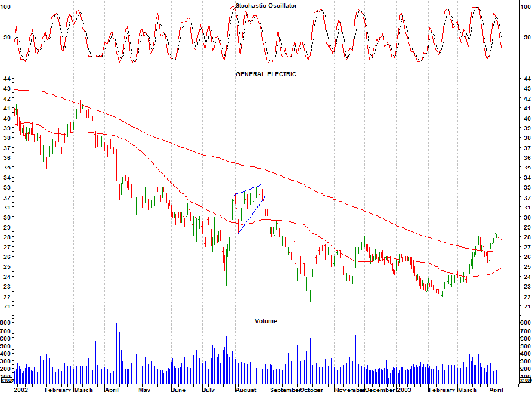This screenshot has width=532, height=393.
Task: Click price 37 on the right price axis
Action: click(x=527, y=148)
